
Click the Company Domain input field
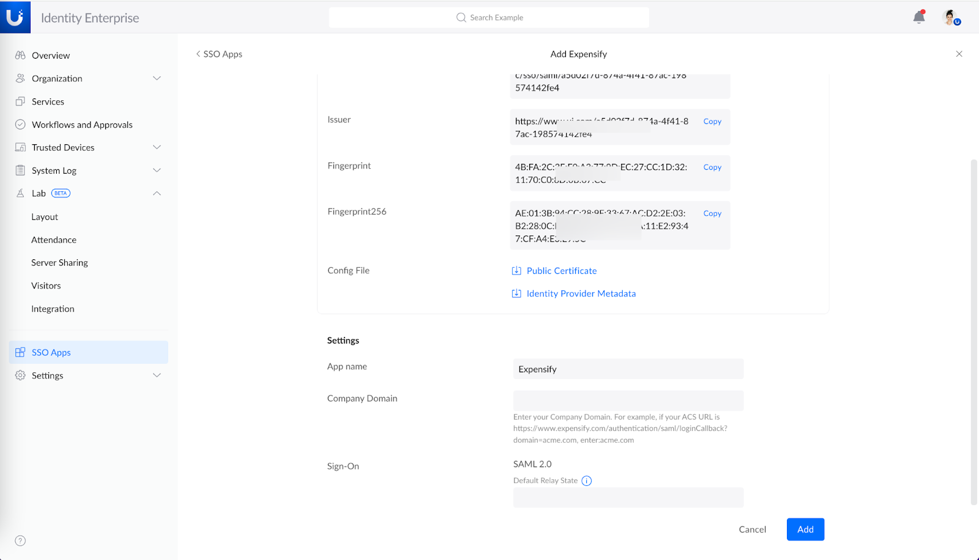628,400
